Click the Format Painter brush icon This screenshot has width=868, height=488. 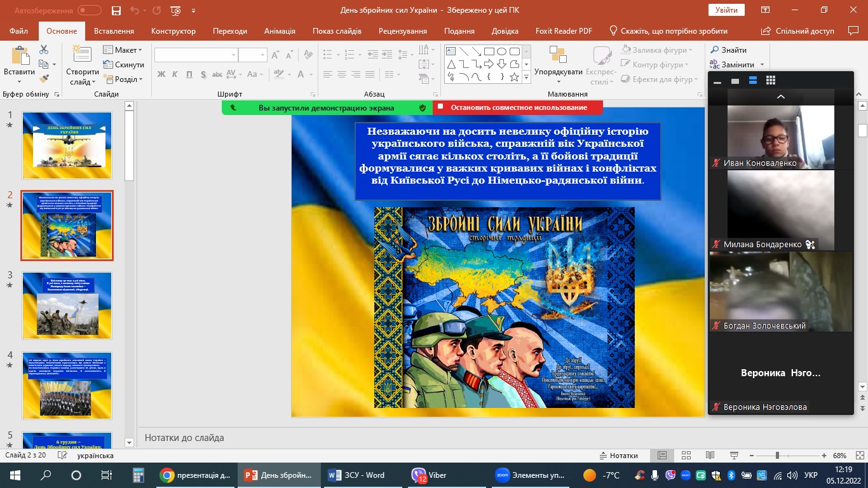coord(44,79)
